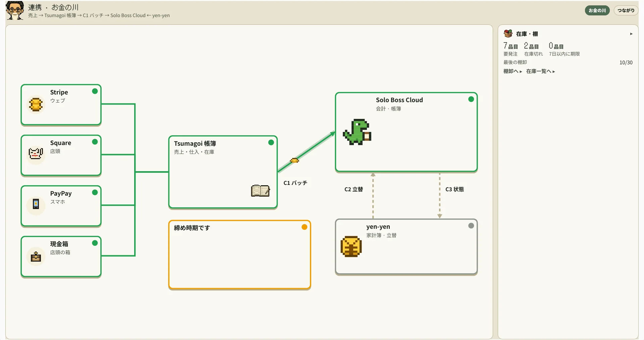Image resolution: width=644 pixels, height=340 pixels.
Task: Open the 締め時期です notice card
Action: point(240,255)
